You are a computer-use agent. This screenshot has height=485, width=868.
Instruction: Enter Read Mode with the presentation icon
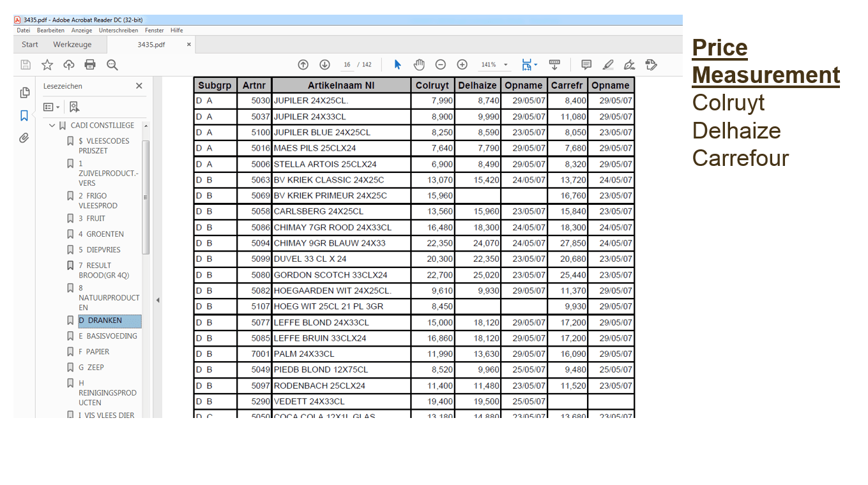[555, 64]
